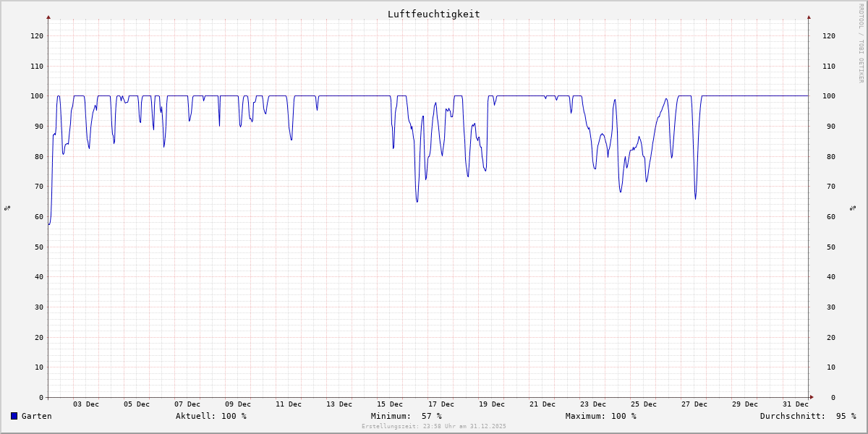Image resolution: width=868 pixels, height=434 pixels.
Task: Click the percent unit label on the left axis
Action: click(7, 208)
